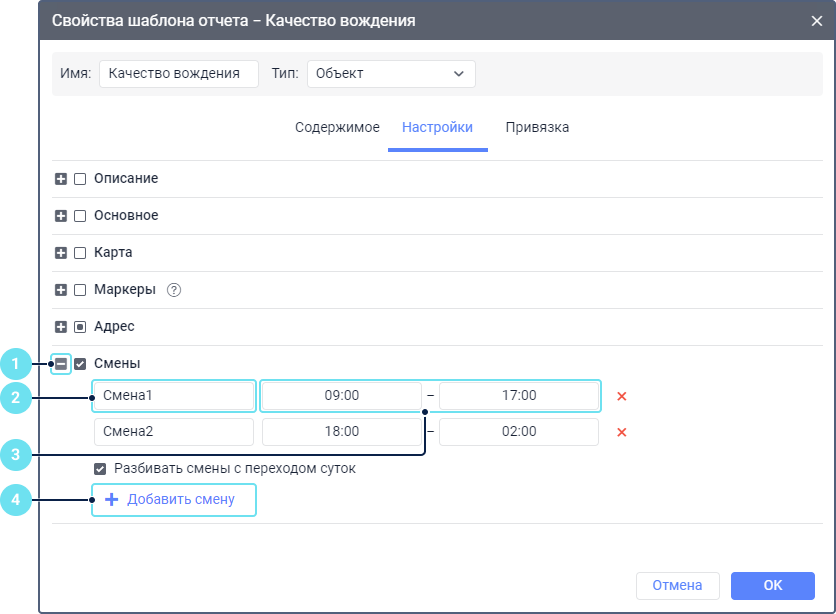Switch to the Содержимое tab
836x614 pixels.
click(337, 128)
